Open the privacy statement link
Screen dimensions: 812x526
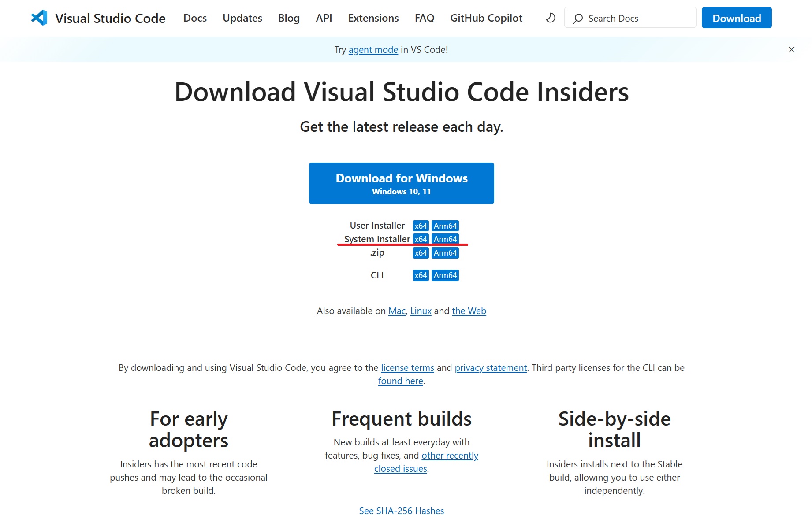pos(490,368)
